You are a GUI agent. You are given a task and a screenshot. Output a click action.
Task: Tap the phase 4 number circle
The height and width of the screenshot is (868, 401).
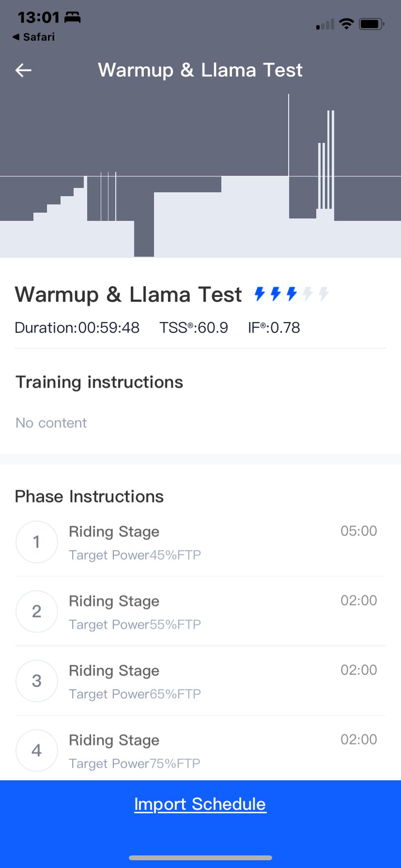click(x=37, y=751)
